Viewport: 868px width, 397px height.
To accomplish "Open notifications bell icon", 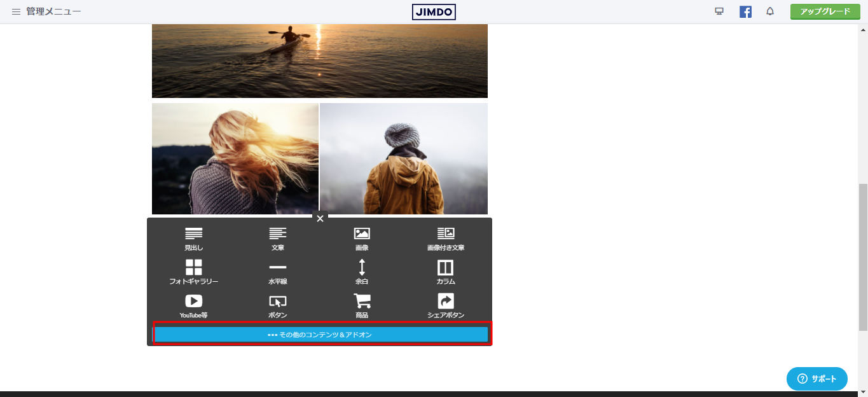I will tap(770, 11).
